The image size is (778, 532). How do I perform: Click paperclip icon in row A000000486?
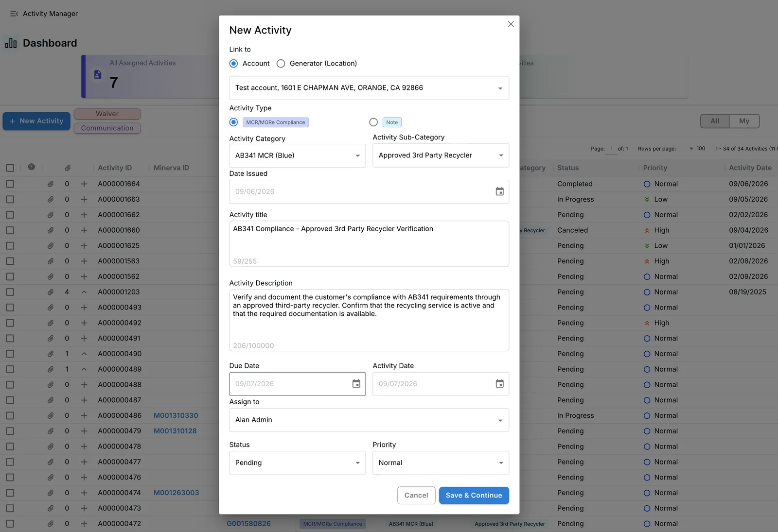pyautogui.click(x=51, y=415)
